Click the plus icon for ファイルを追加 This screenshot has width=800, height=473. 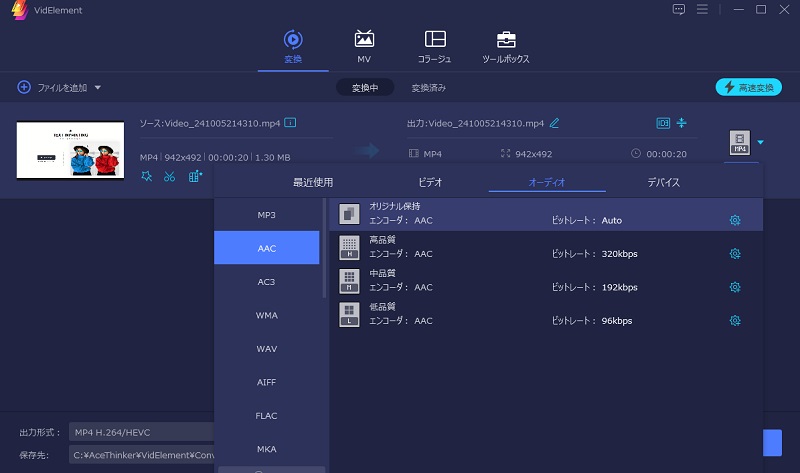tap(24, 87)
